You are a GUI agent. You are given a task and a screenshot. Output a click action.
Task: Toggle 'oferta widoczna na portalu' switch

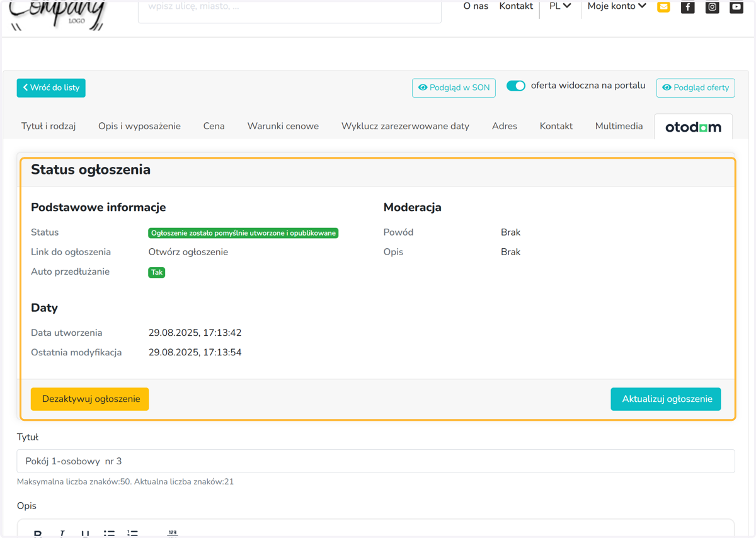coord(516,86)
